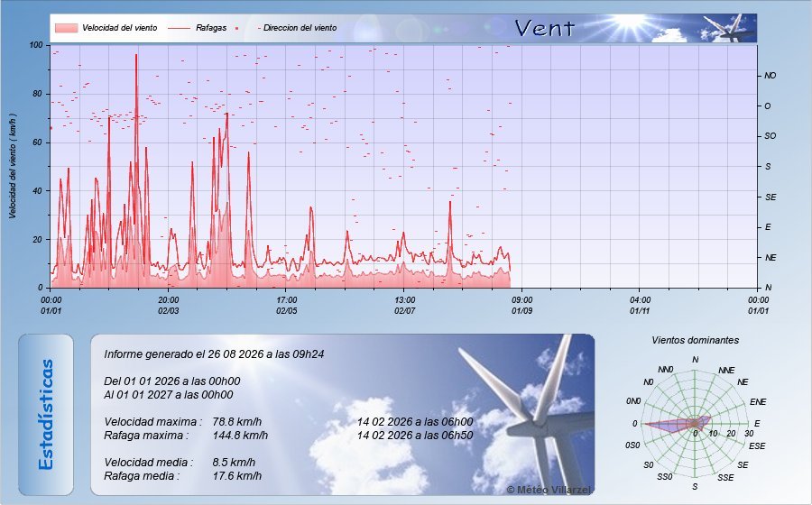This screenshot has height=505, width=812.
Task: Click the Météo Villarzel copyright text
Action: tap(549, 490)
